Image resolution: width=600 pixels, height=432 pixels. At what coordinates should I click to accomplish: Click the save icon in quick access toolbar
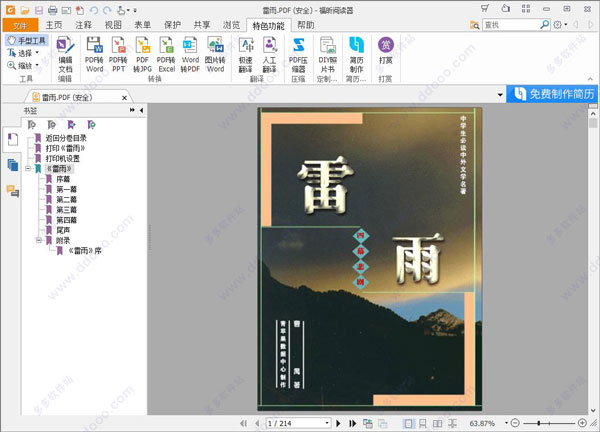click(x=39, y=10)
